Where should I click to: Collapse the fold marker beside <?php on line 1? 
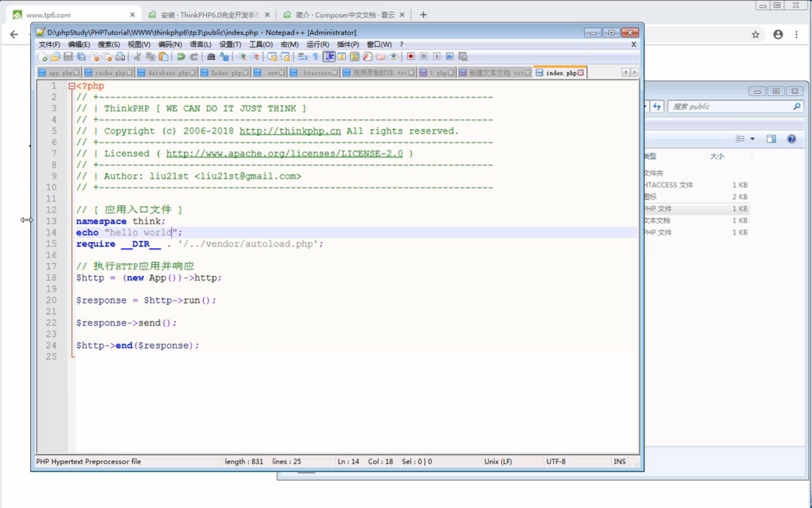click(x=72, y=86)
